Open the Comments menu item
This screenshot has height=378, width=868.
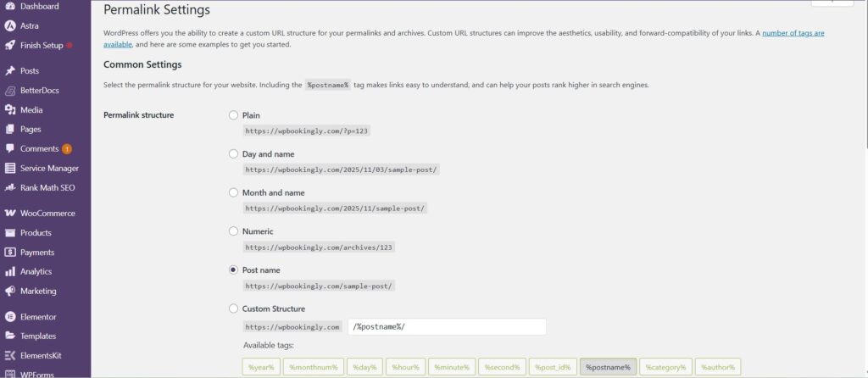(x=39, y=149)
